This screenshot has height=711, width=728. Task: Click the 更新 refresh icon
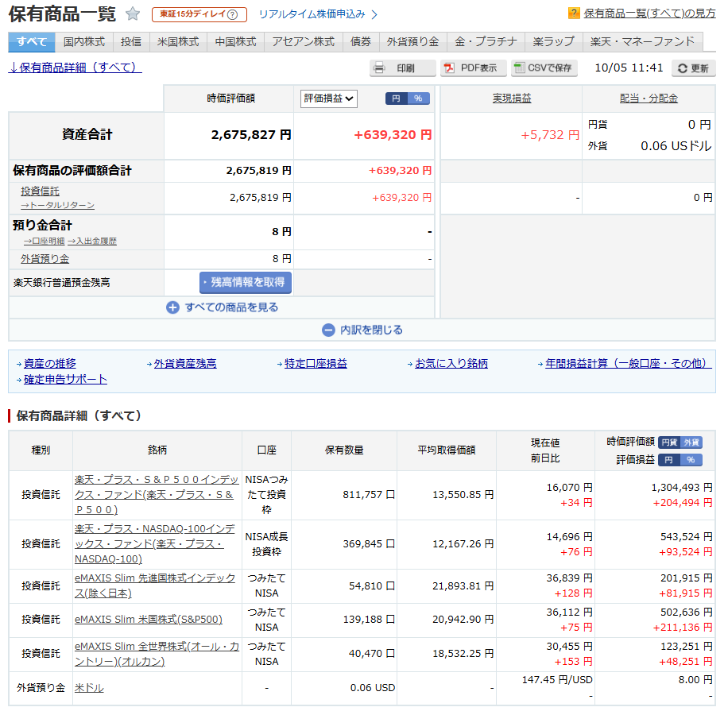682,69
